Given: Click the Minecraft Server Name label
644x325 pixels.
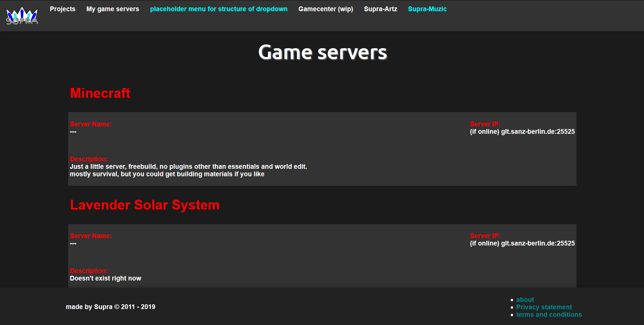Looking at the screenshot, I should [x=91, y=124].
